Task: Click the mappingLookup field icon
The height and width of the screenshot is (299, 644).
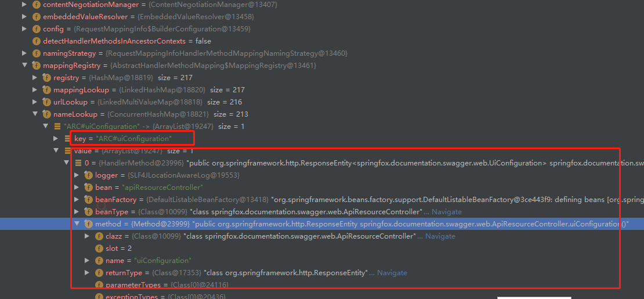Action: [x=46, y=89]
